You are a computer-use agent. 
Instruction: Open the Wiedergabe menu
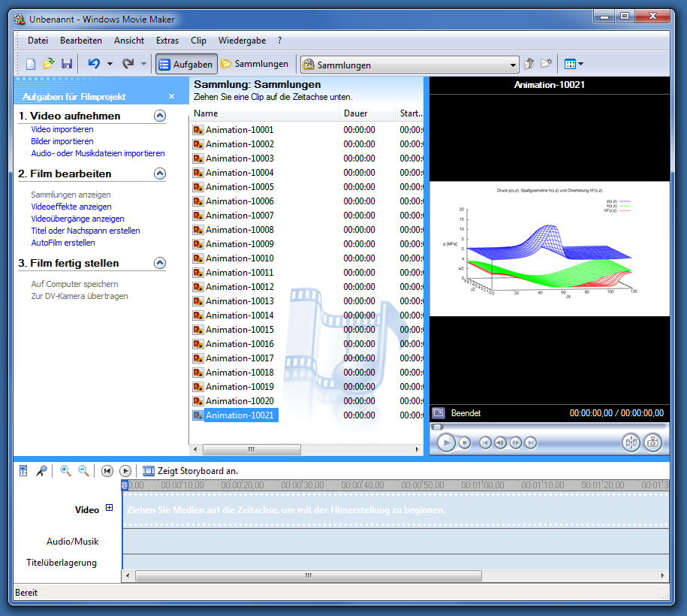click(243, 41)
